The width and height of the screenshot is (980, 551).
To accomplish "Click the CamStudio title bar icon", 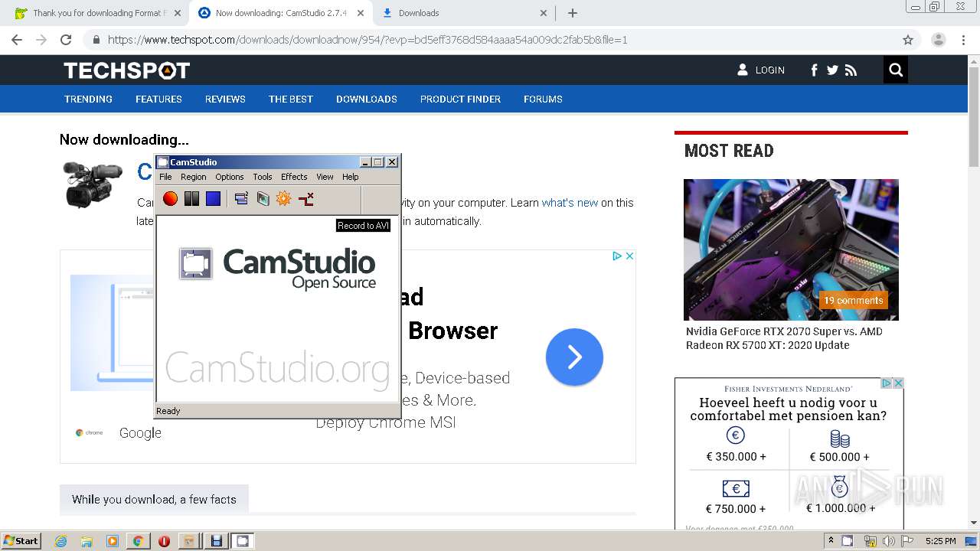I will coord(162,162).
